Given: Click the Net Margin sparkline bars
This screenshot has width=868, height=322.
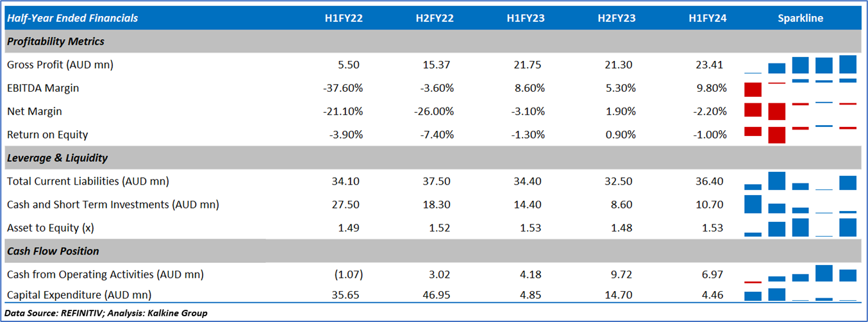Looking at the screenshot, I should point(801,111).
